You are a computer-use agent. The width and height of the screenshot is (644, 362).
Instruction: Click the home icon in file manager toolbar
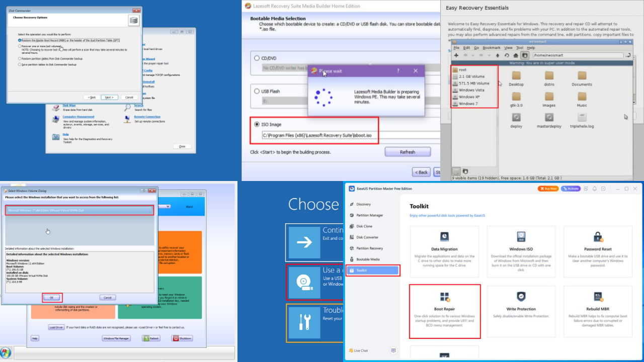pos(515,55)
